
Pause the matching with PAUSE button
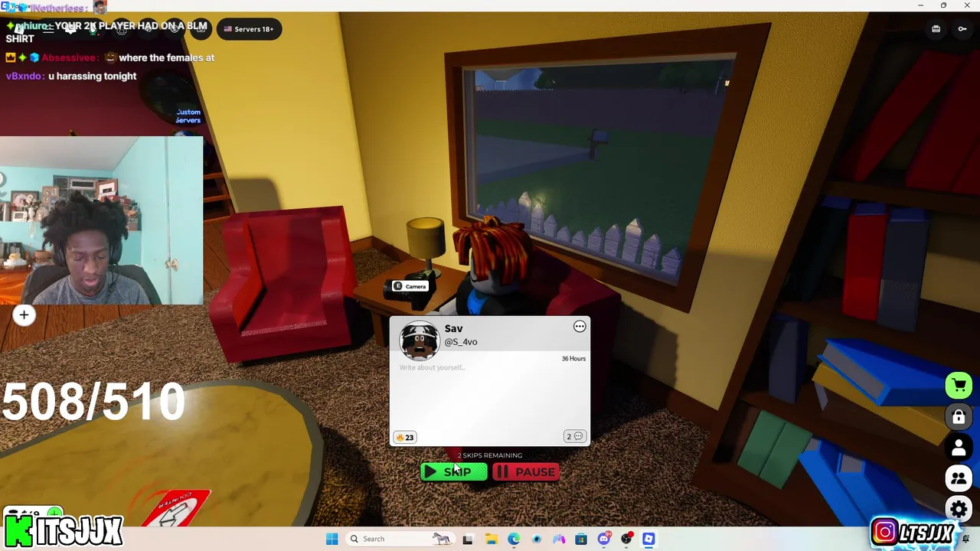click(x=525, y=471)
